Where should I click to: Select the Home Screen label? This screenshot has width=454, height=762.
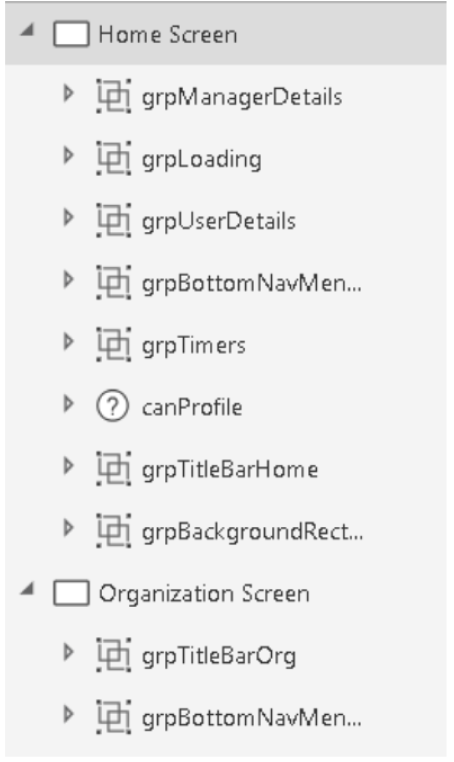click(x=168, y=35)
